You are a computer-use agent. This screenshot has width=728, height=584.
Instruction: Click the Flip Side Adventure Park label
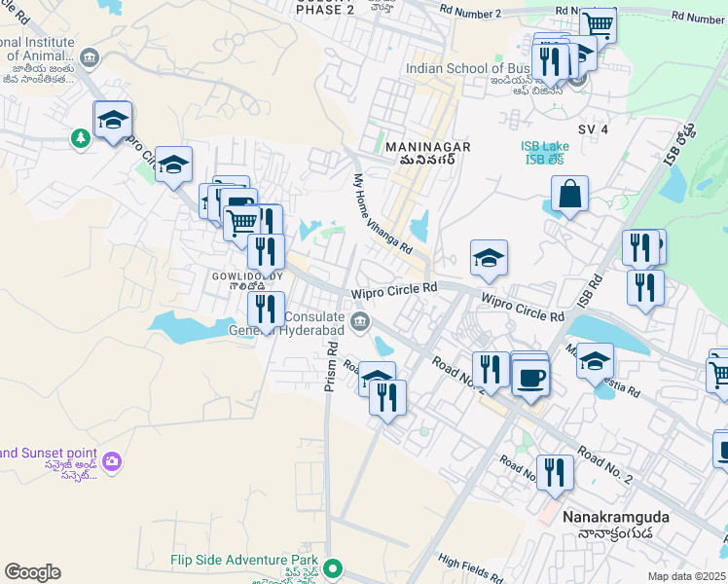coord(244,560)
